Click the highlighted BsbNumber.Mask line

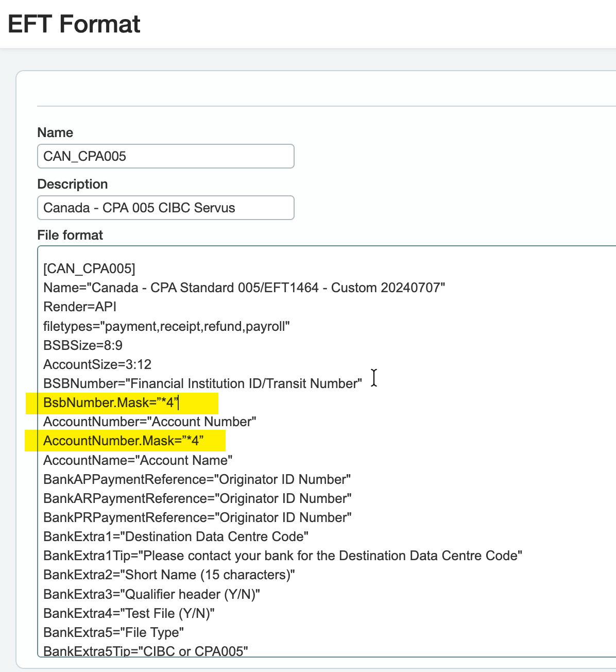[x=111, y=402]
